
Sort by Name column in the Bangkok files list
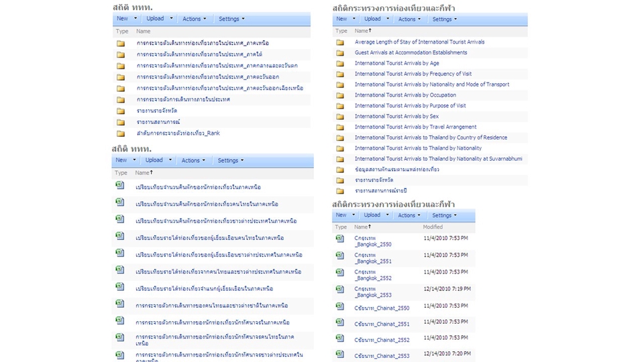(x=363, y=227)
